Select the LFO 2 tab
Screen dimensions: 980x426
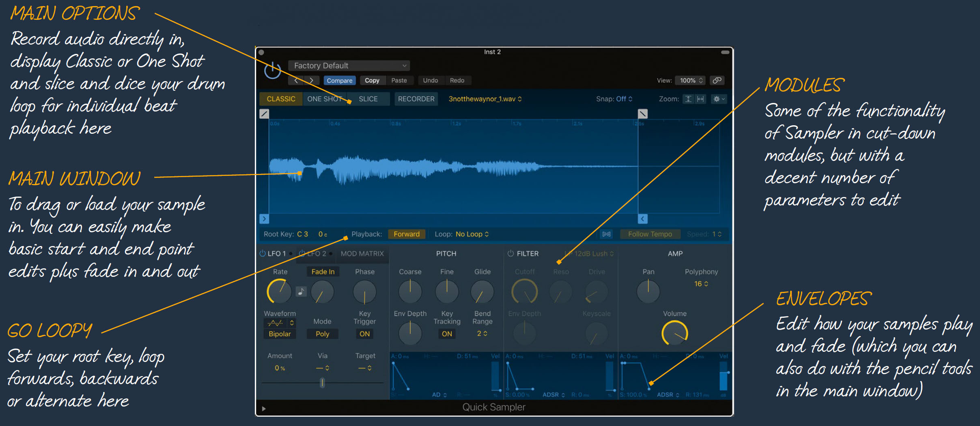click(317, 253)
